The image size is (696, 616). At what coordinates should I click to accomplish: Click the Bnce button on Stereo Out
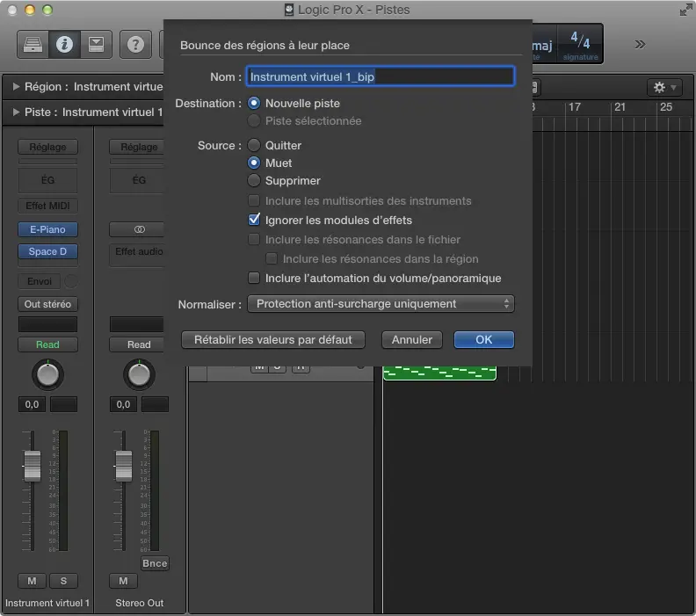coord(154,563)
